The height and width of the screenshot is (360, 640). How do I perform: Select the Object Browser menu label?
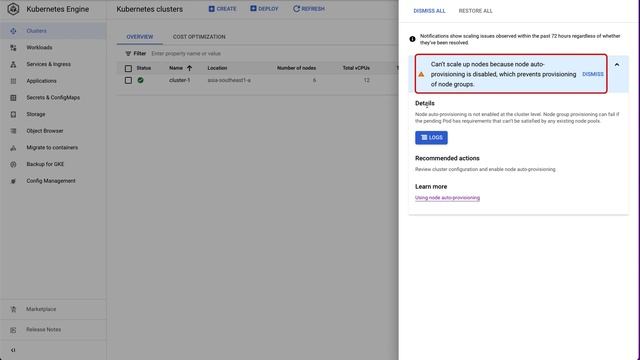coord(45,131)
